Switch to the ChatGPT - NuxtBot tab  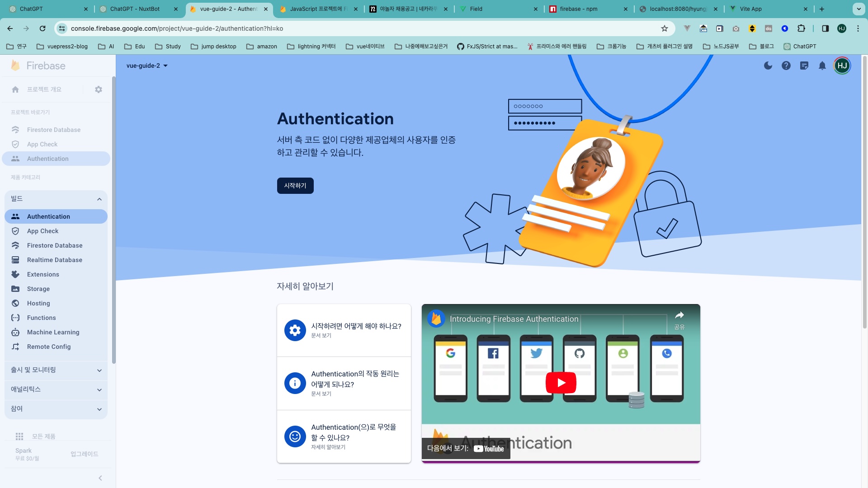pos(139,9)
